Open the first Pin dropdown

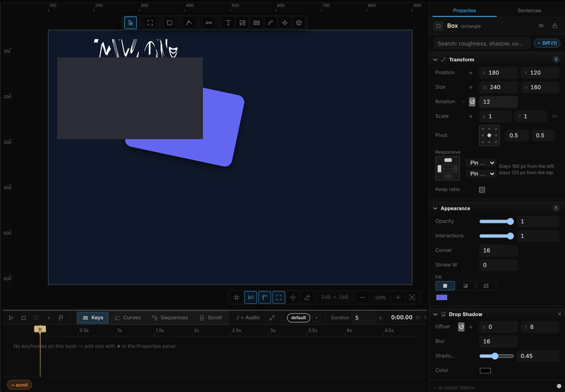point(481,163)
